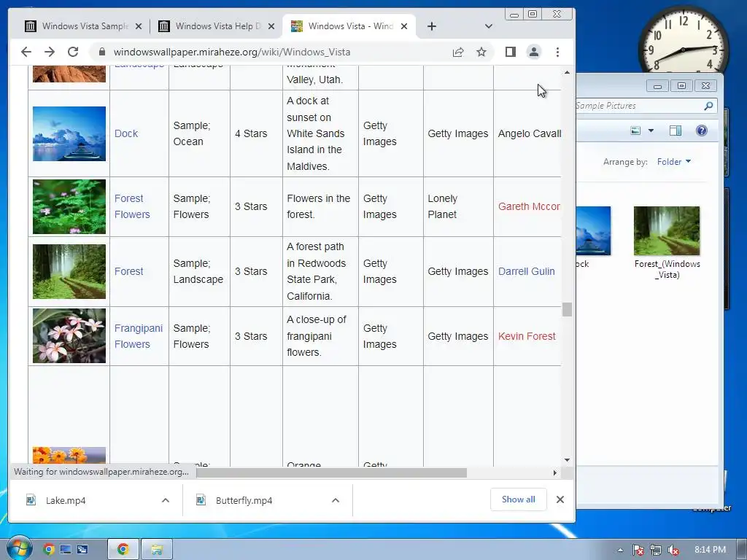
Task: Click pinned Chrome icon in quick launch
Action: click(49, 550)
